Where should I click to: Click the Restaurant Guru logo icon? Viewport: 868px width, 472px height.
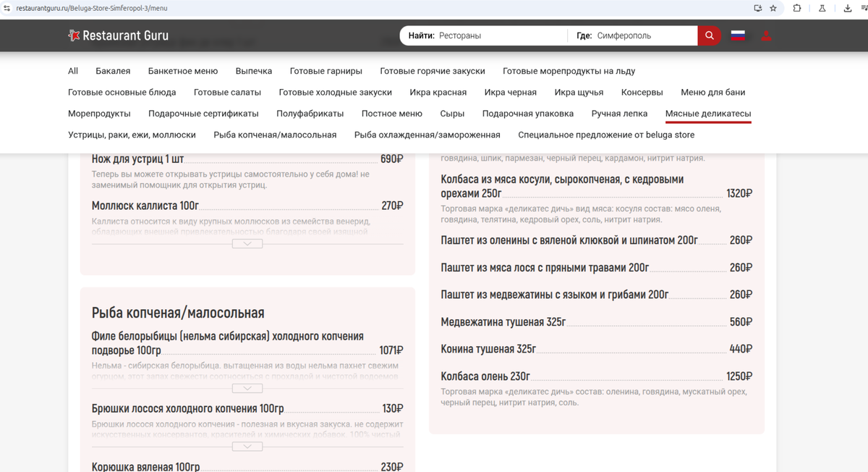(x=73, y=35)
